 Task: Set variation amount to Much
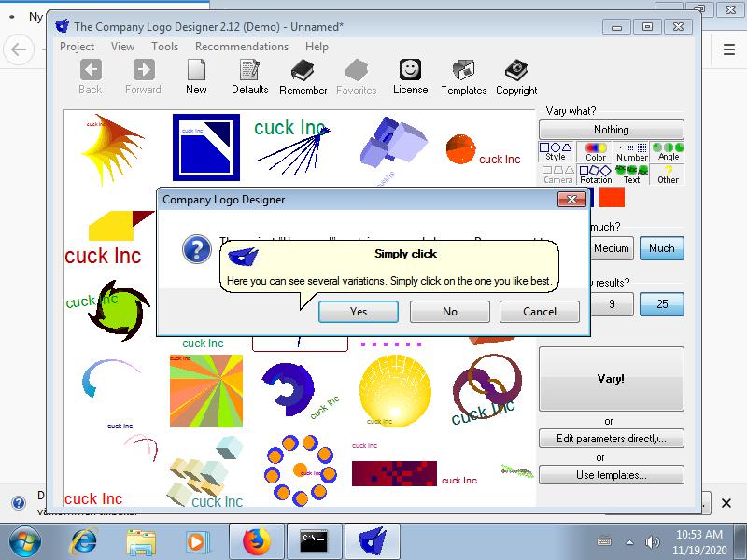tap(662, 248)
